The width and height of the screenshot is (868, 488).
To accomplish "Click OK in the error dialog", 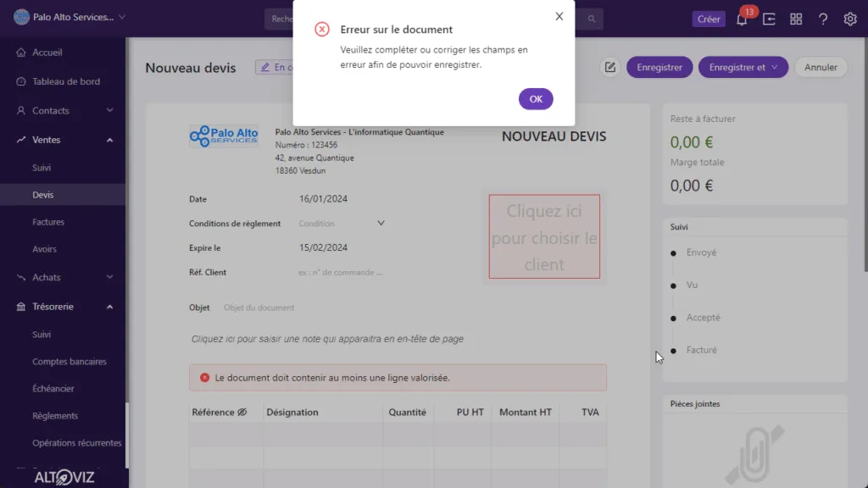I will click(x=536, y=99).
